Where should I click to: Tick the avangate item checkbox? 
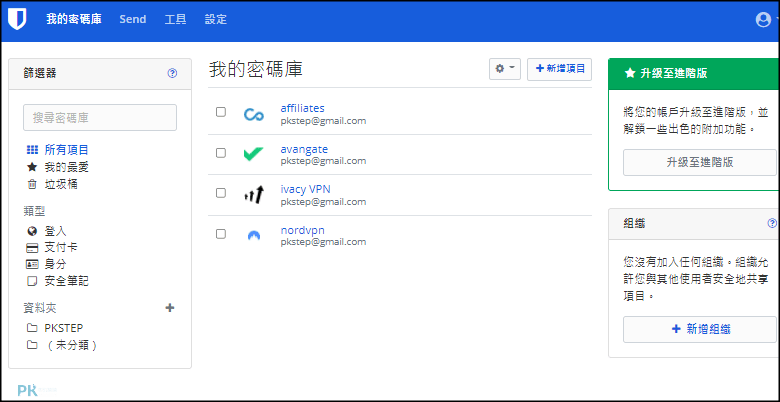[x=220, y=153]
